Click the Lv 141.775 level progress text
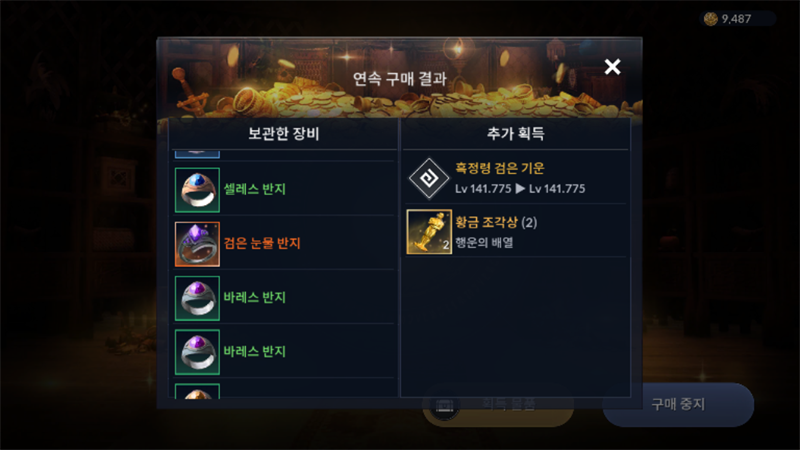This screenshot has height=450, width=800. tap(520, 189)
